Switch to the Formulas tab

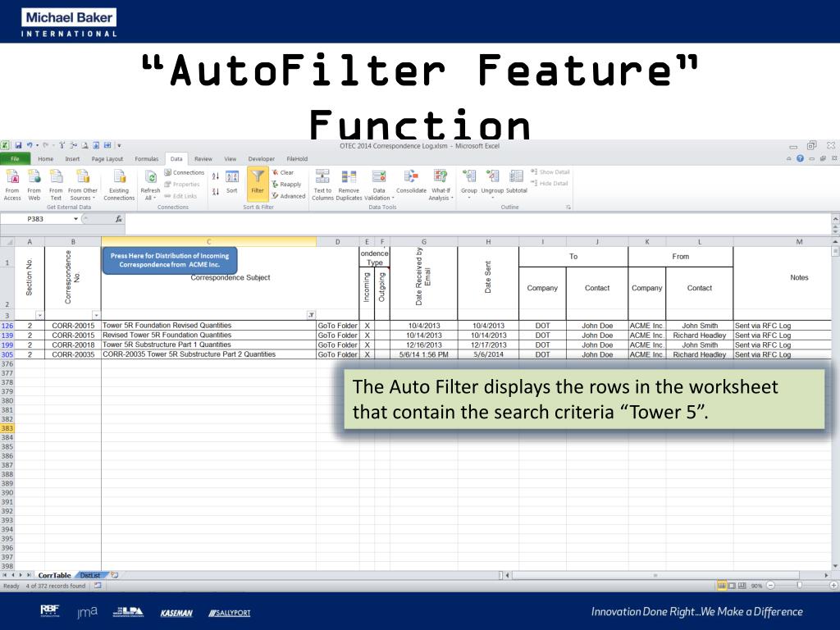click(147, 159)
